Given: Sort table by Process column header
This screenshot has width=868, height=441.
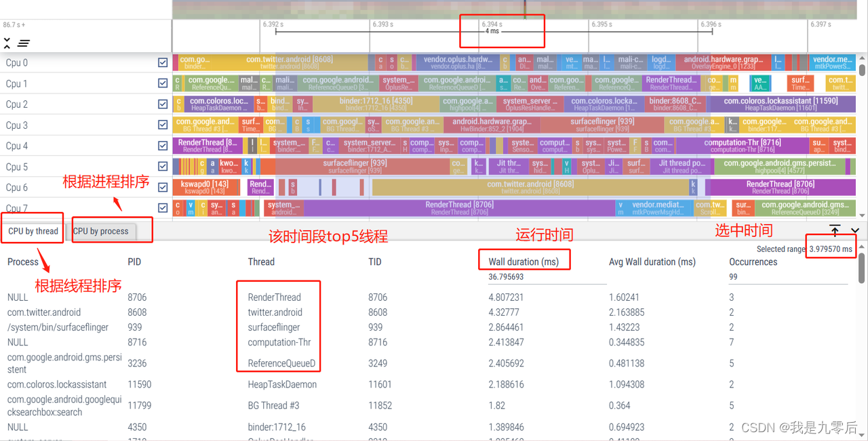Looking at the screenshot, I should pos(23,261).
